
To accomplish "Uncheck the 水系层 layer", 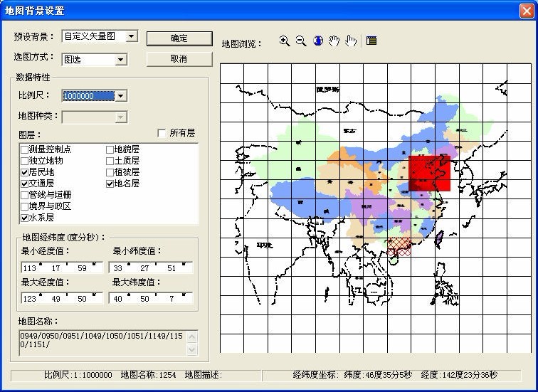I will pyautogui.click(x=24, y=218).
